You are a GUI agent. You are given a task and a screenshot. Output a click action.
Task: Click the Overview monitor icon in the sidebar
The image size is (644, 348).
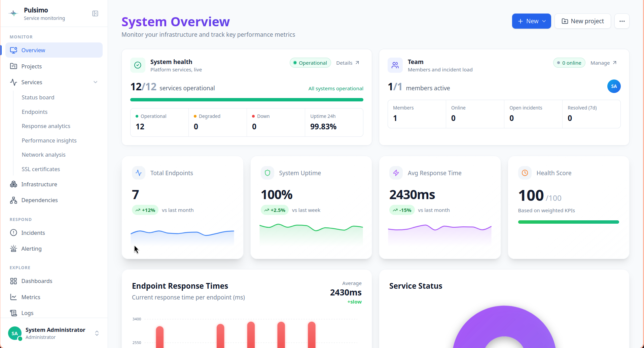click(13, 50)
